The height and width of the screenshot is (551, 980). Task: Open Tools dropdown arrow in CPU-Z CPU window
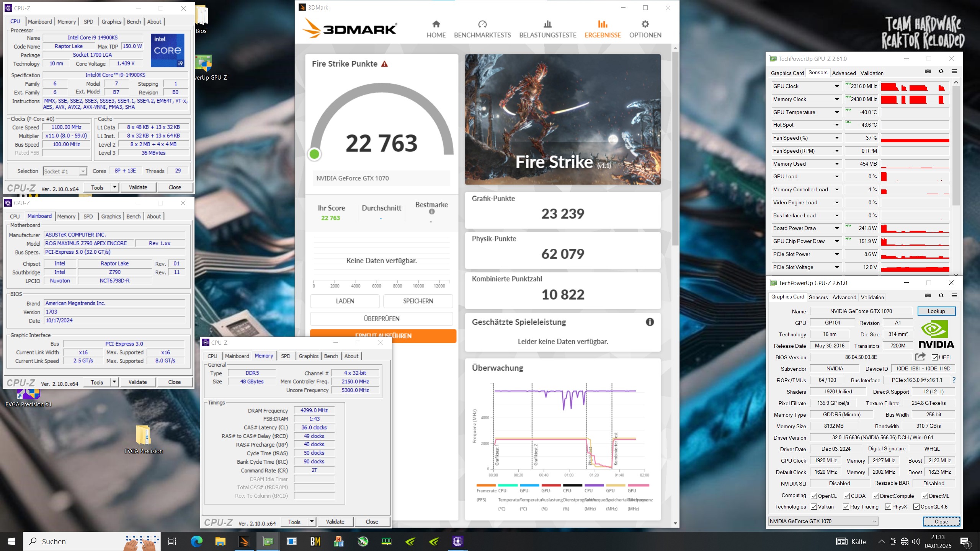click(114, 187)
